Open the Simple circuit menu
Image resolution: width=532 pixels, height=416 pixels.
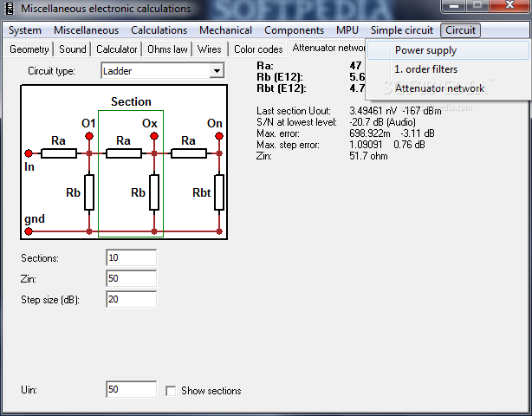(402, 30)
